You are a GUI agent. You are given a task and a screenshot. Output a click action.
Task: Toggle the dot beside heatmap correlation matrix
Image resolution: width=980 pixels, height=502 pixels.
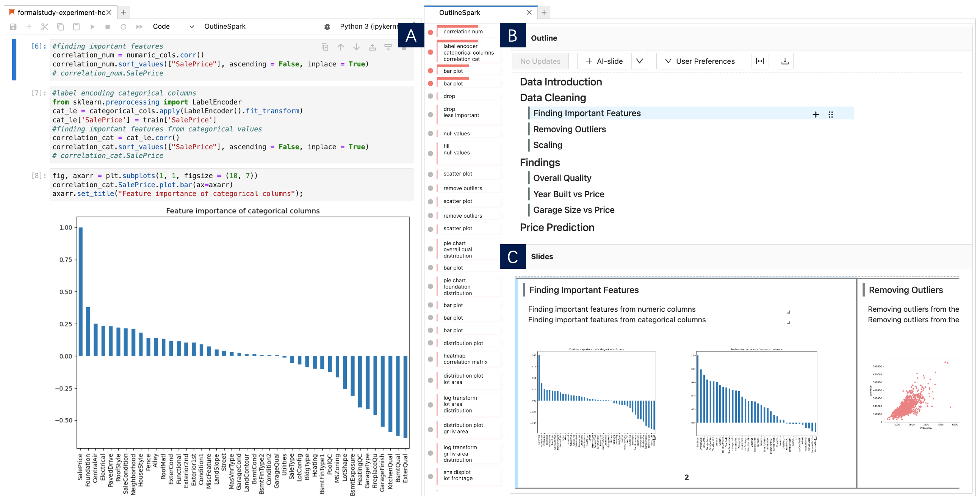(430, 359)
